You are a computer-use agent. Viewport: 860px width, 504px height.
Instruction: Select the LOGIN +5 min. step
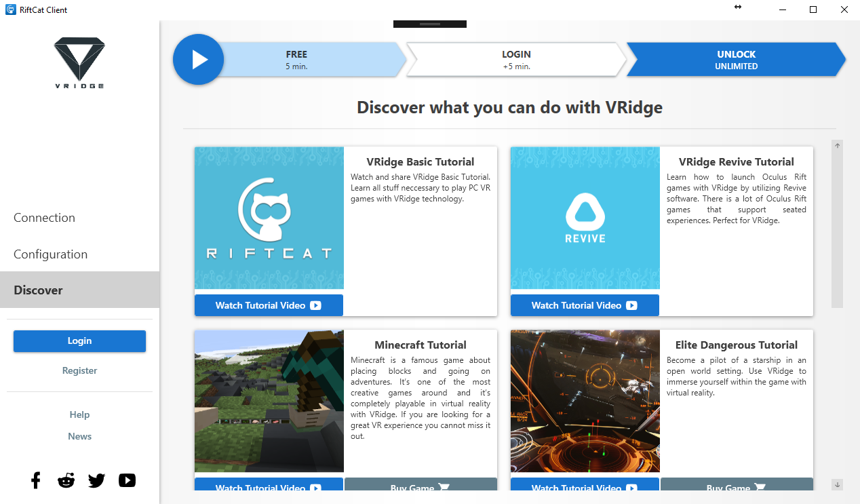coord(516,60)
